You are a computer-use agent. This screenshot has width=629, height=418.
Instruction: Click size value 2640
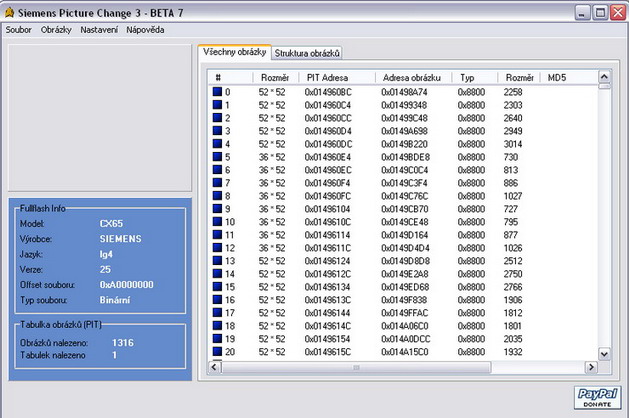pyautogui.click(x=513, y=118)
